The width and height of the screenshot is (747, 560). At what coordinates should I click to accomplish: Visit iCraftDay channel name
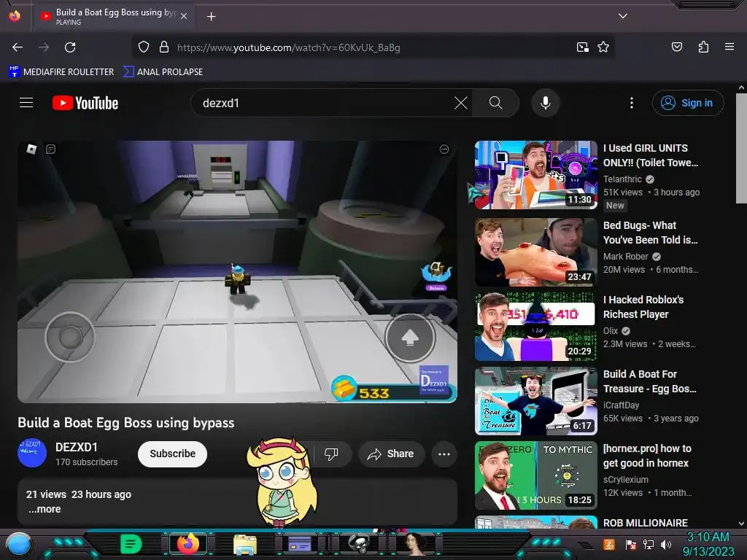622,405
